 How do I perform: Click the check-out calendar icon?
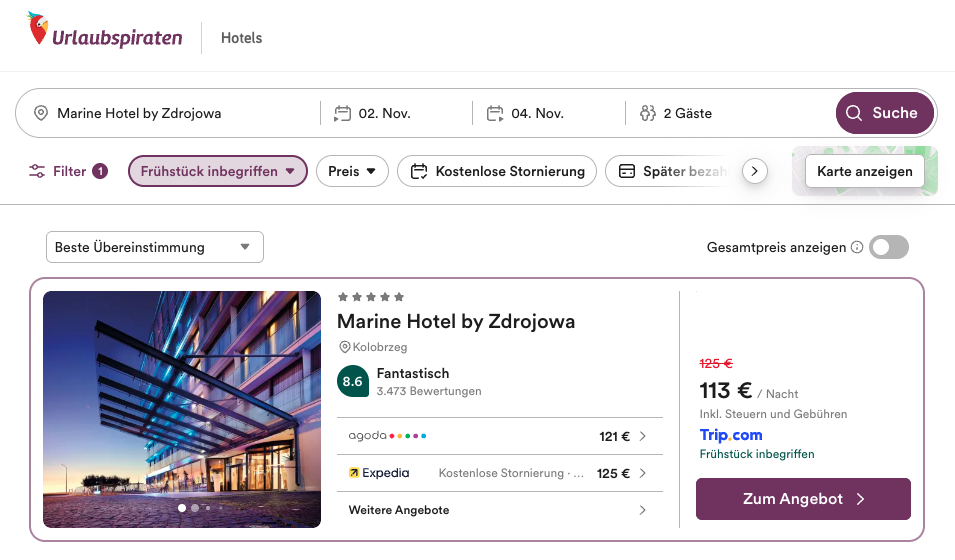pos(495,113)
